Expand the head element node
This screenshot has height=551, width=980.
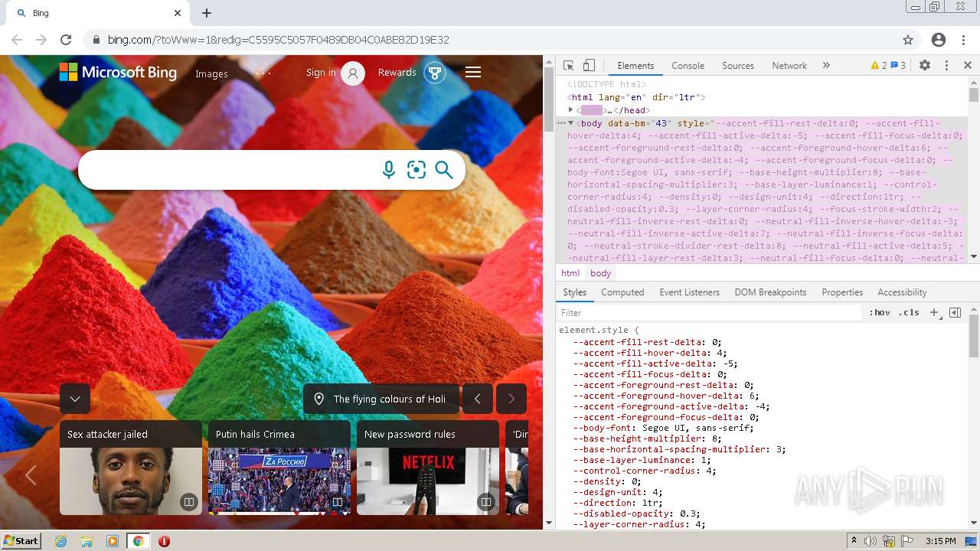pos(570,110)
